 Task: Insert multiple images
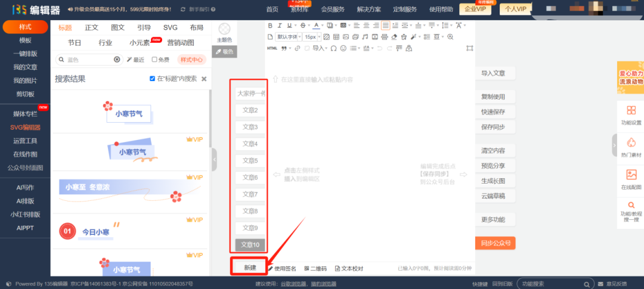[355, 37]
